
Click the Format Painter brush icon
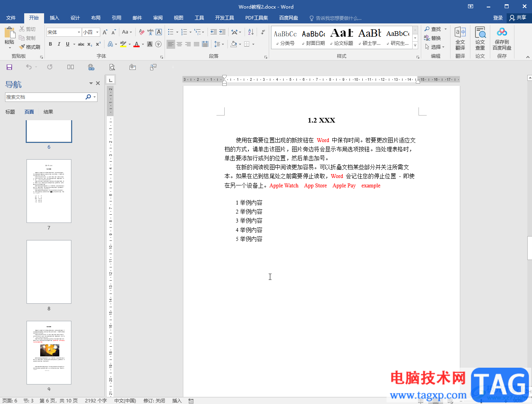(22, 47)
